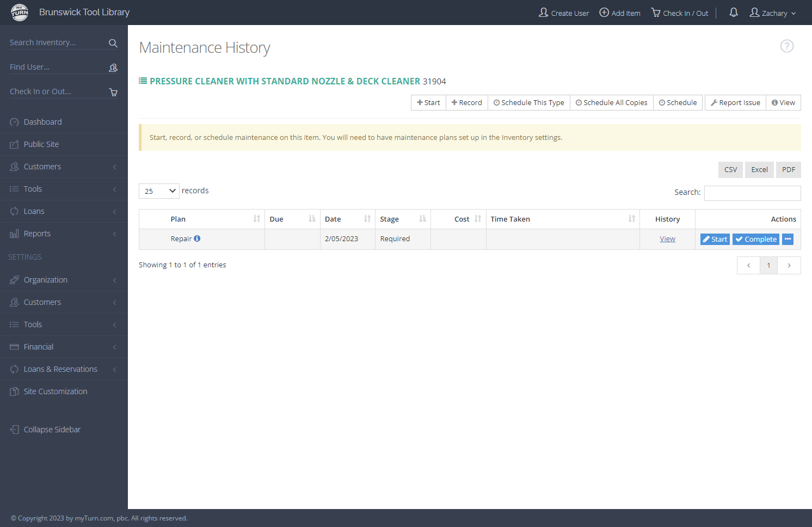
Task: Open the Zachary user dropdown
Action: 773,13
